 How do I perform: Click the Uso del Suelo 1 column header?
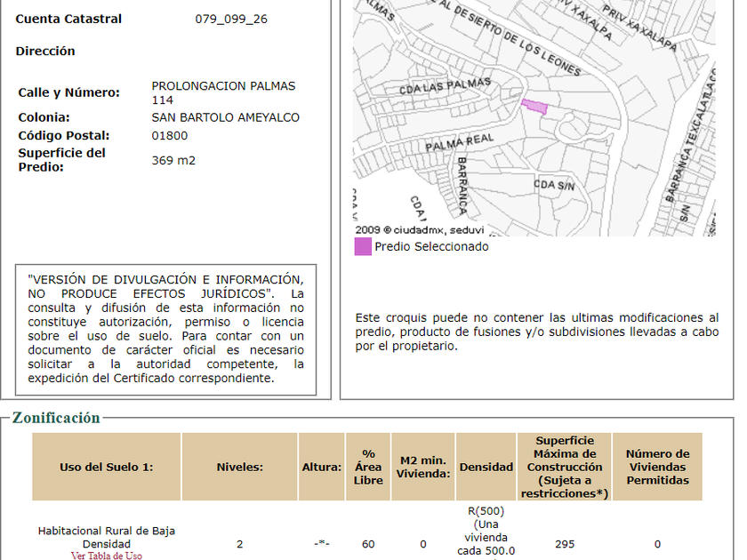coord(107,467)
